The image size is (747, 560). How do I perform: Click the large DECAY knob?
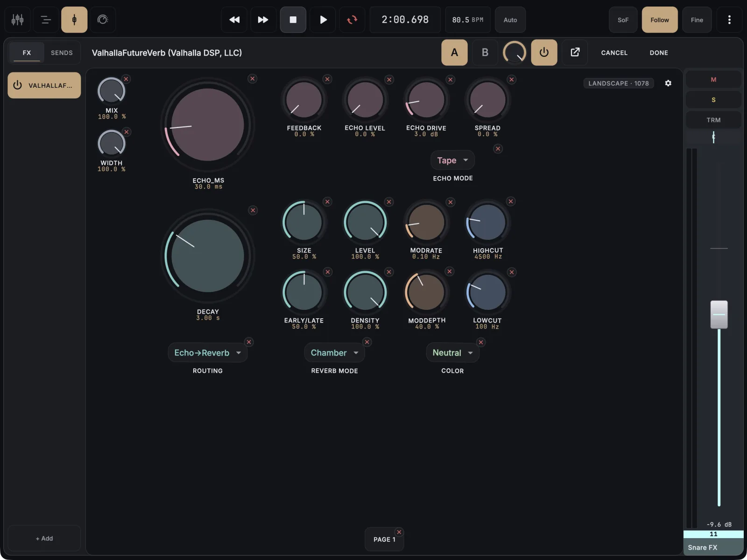click(x=208, y=256)
